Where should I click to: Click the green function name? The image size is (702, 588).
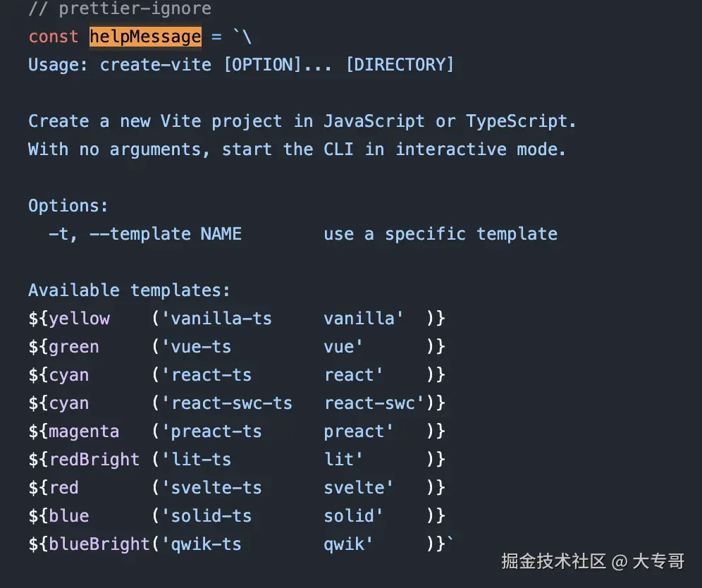coord(74,347)
